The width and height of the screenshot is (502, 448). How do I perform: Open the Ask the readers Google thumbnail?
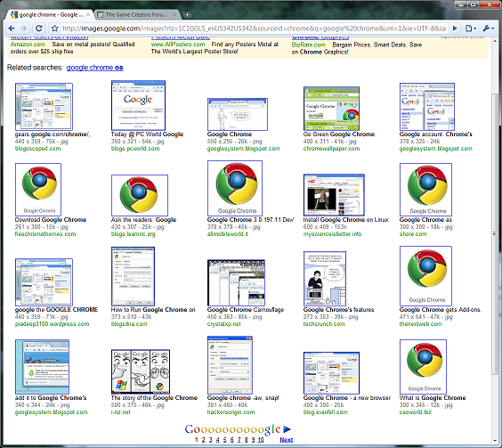(x=140, y=195)
